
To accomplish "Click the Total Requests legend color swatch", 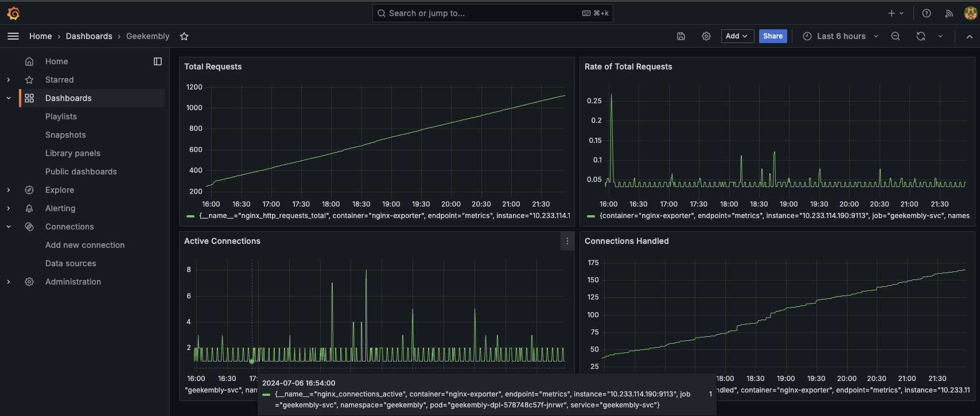I will (x=190, y=216).
